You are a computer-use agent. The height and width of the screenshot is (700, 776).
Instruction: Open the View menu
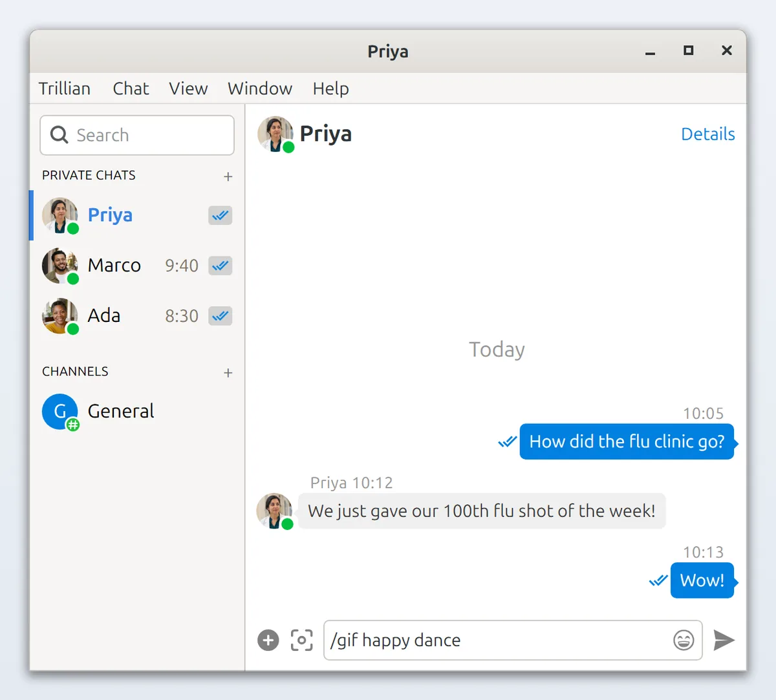click(x=188, y=89)
